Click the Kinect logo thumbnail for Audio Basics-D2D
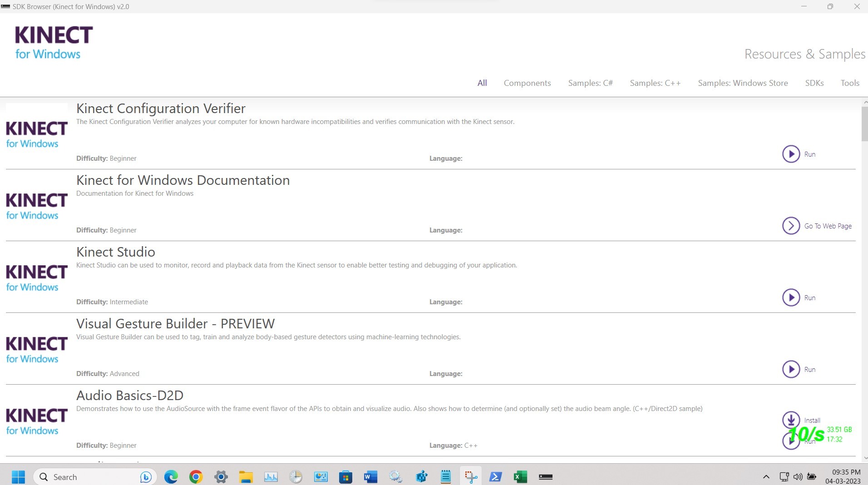 coord(37,421)
